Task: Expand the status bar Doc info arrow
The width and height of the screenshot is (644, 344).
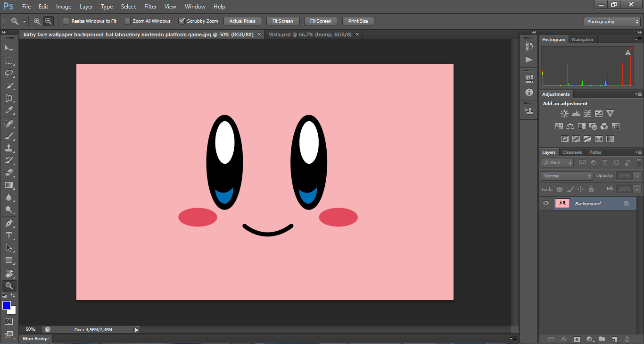Action: coord(137,330)
